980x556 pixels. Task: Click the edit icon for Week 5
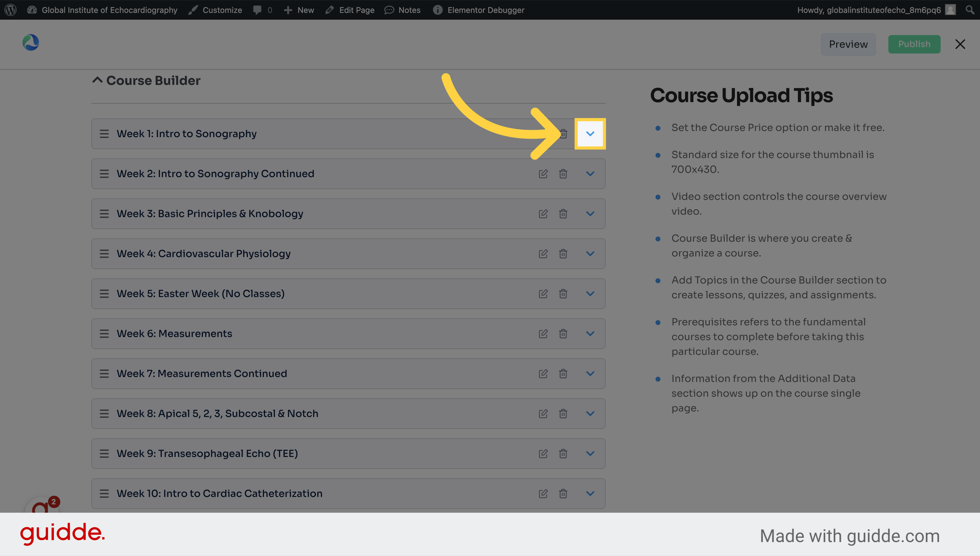(x=543, y=293)
